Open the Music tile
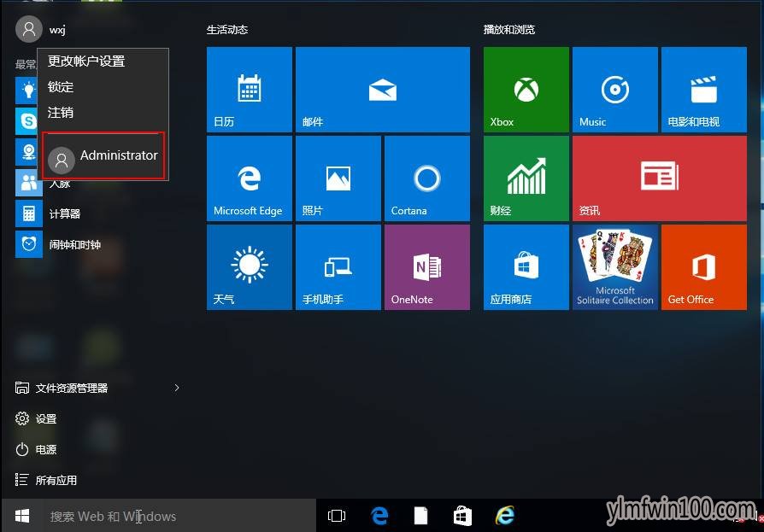764x532 pixels. click(x=615, y=90)
